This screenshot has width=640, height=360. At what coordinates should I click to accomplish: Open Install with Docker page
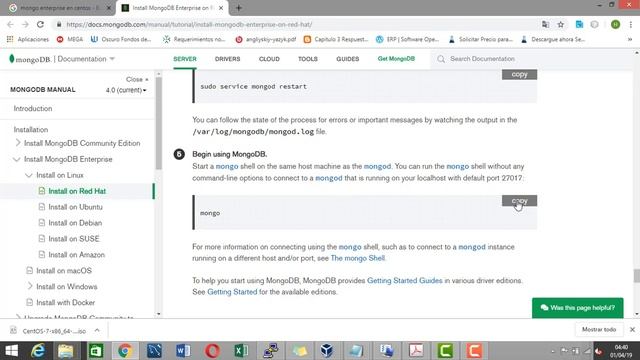pyautogui.click(x=66, y=302)
